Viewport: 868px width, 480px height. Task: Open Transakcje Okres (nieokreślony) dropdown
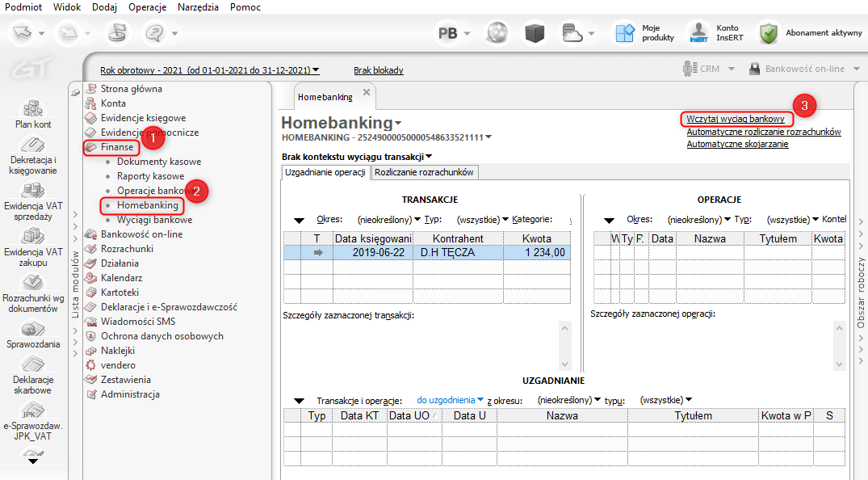[388, 220]
